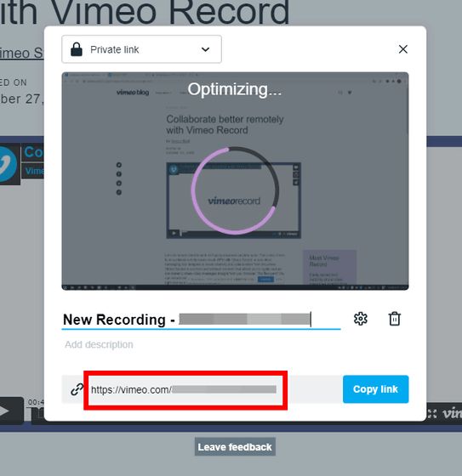Viewport: 462px width, 476px height.
Task: Delete the recording with the trash icon
Action: click(395, 319)
